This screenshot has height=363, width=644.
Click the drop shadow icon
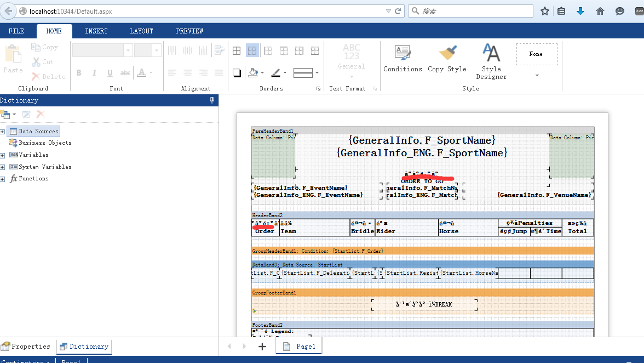[237, 73]
